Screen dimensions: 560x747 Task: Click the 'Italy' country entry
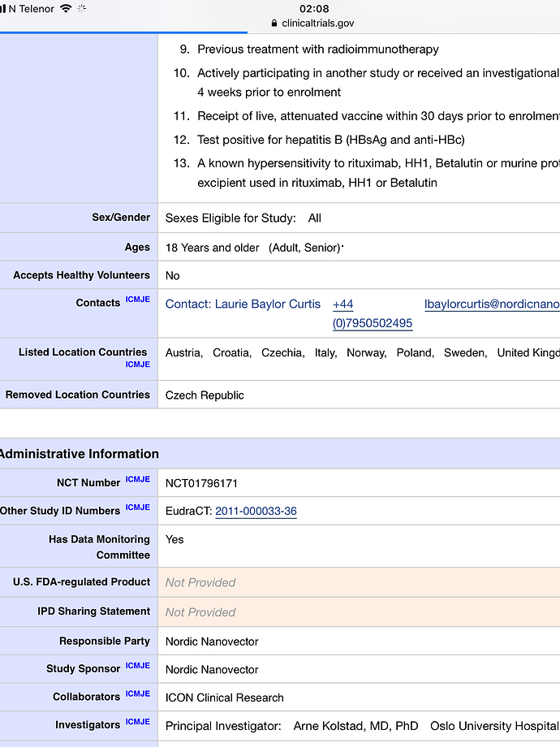point(325,352)
